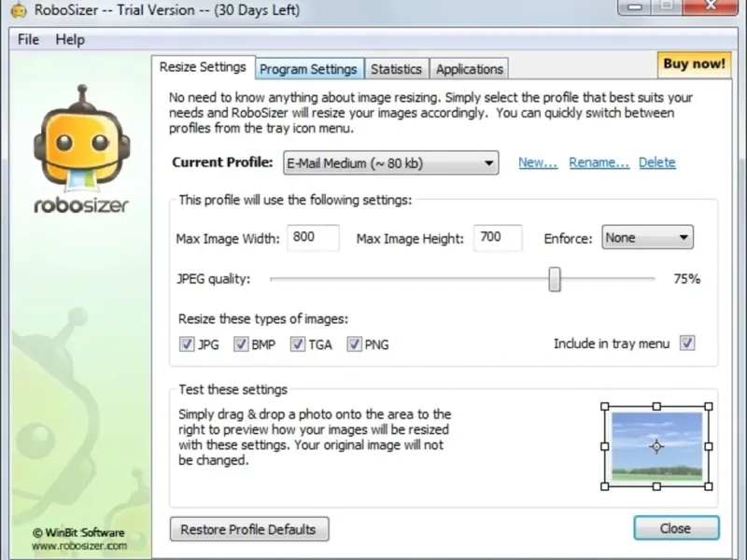Toggle the PNG checkbox
Viewport: 747px width, 560px height.
354,344
